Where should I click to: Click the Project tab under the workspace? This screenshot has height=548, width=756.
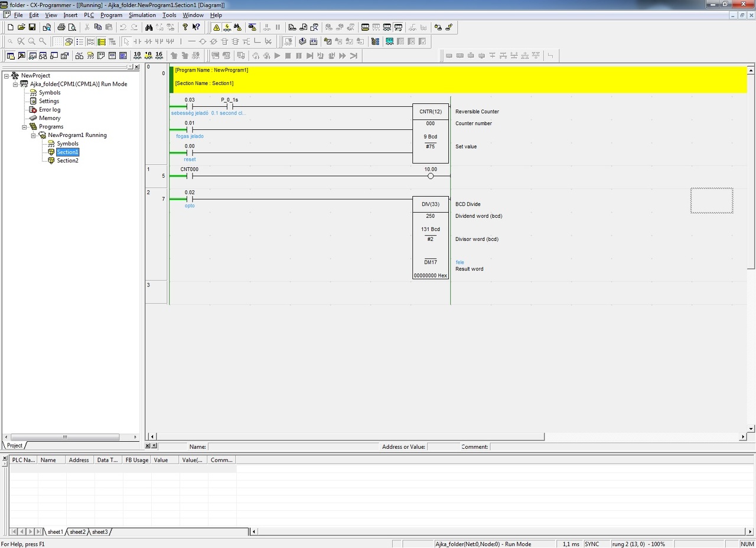[x=15, y=445]
